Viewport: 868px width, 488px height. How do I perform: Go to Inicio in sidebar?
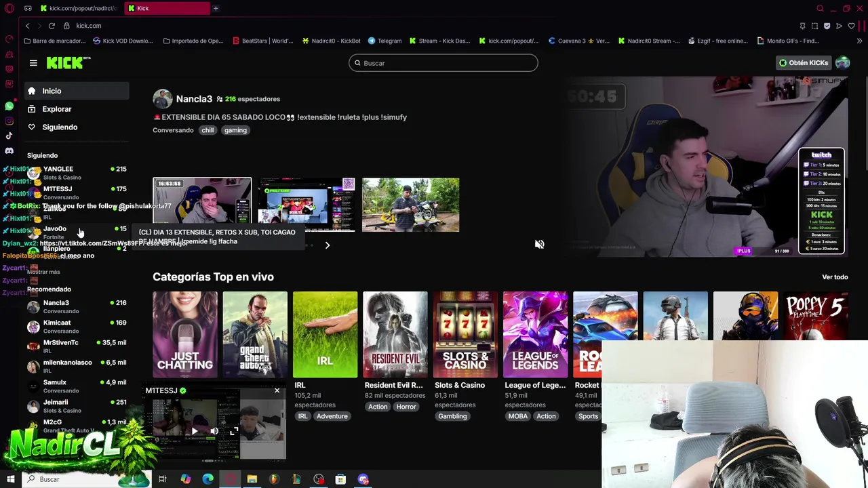[77, 91]
